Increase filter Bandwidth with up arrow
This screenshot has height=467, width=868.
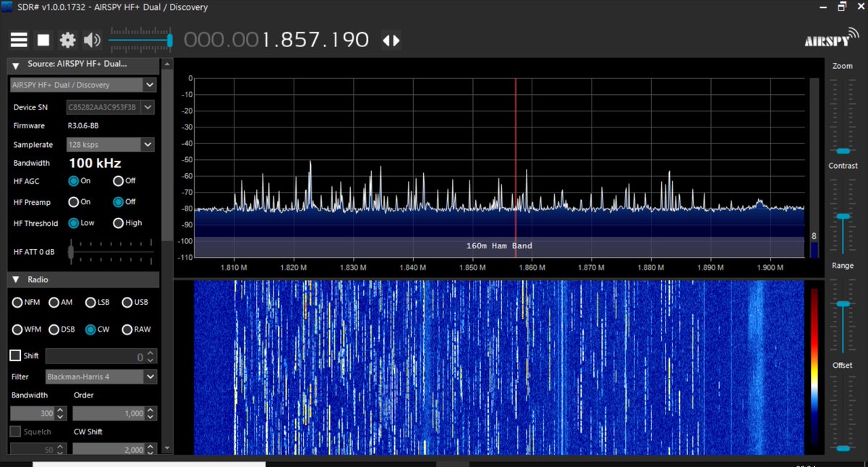click(61, 410)
